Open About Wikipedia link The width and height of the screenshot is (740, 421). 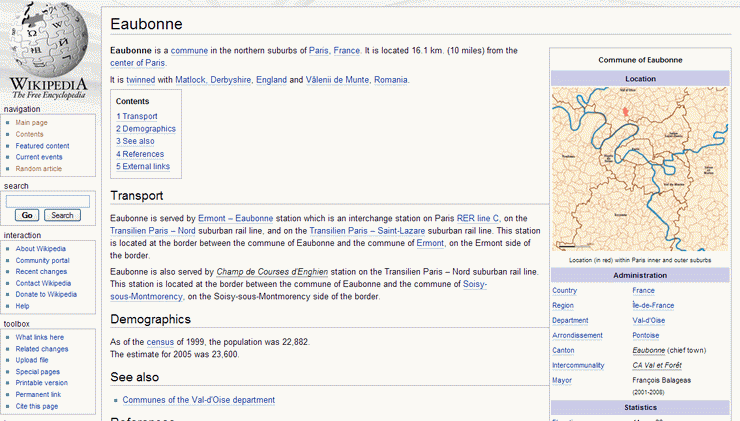click(41, 249)
